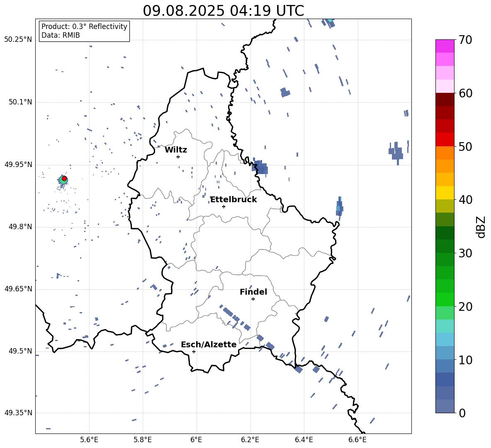Click the 49.95°N latitude label
The image size is (491, 448).
(18, 165)
